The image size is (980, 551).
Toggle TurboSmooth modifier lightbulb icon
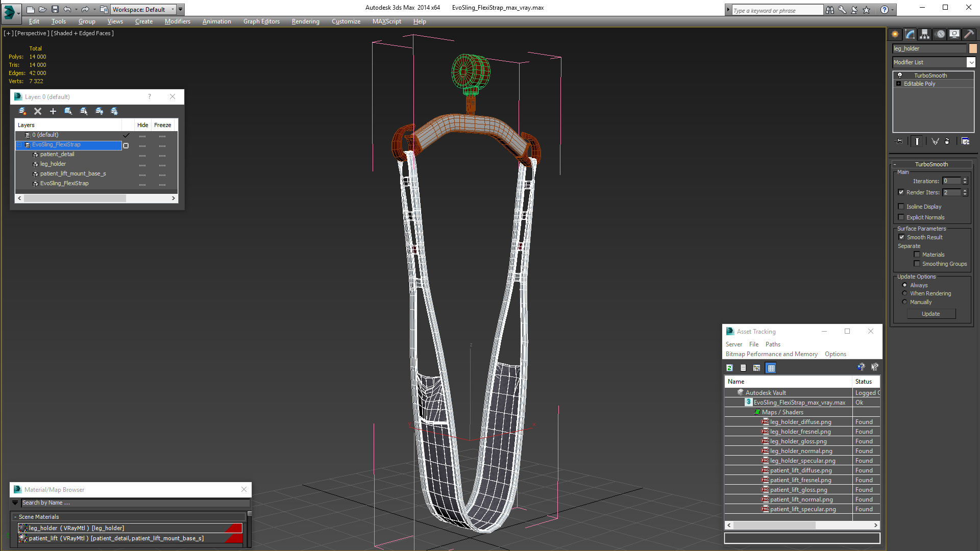900,76
